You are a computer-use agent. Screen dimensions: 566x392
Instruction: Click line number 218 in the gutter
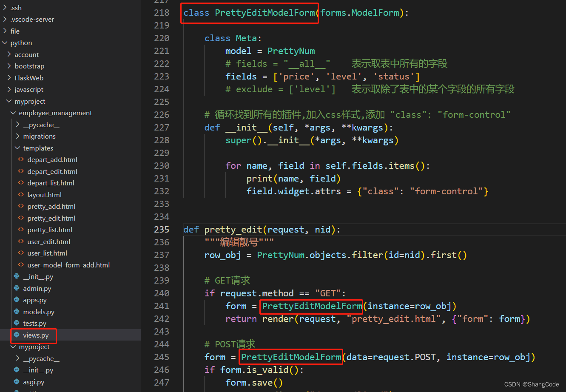coord(162,13)
